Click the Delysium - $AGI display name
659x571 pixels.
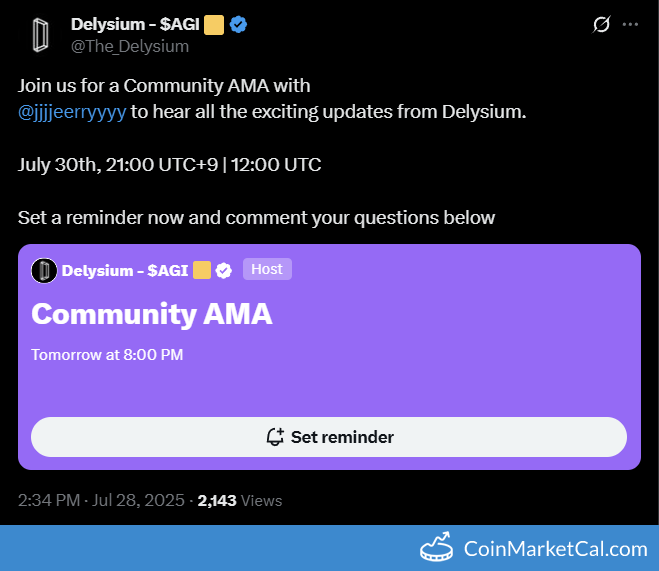click(x=135, y=24)
